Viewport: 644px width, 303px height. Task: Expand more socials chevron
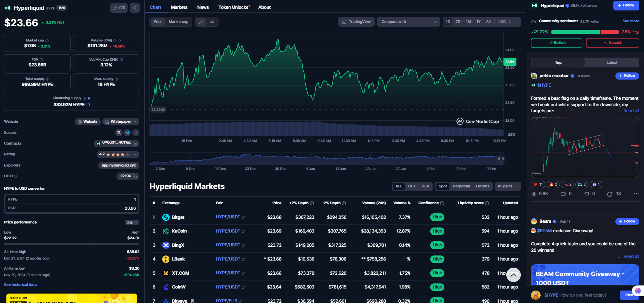click(136, 132)
